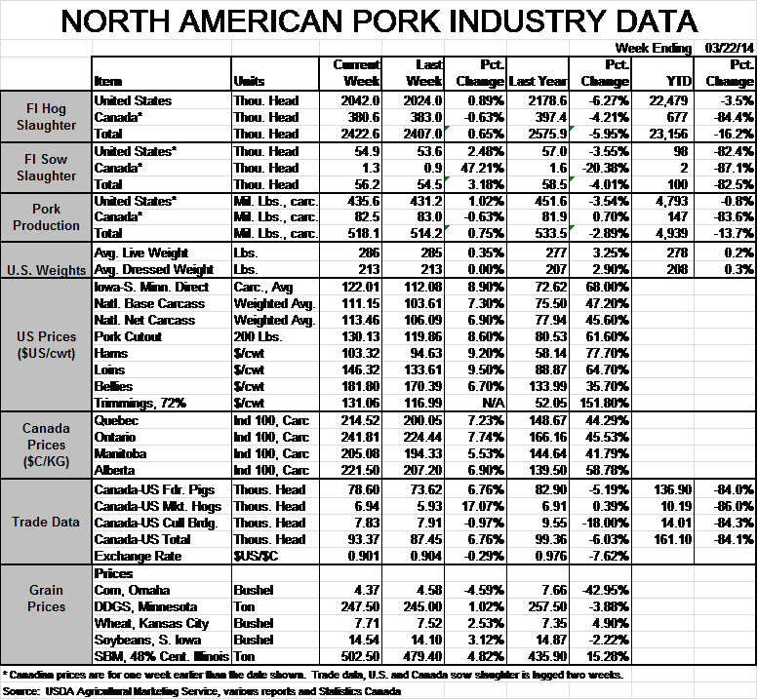Select 'Iowa-S. Minn. Direct' row label

(151, 288)
